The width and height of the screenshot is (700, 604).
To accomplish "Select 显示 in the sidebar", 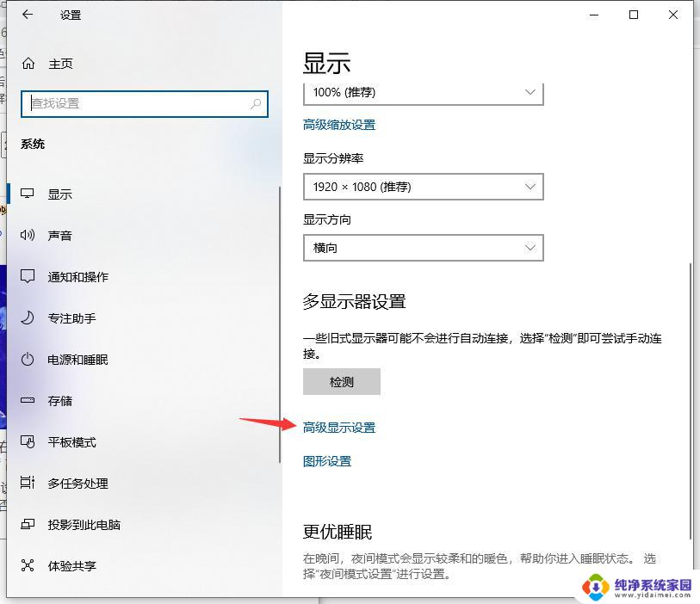I will pos(60,194).
